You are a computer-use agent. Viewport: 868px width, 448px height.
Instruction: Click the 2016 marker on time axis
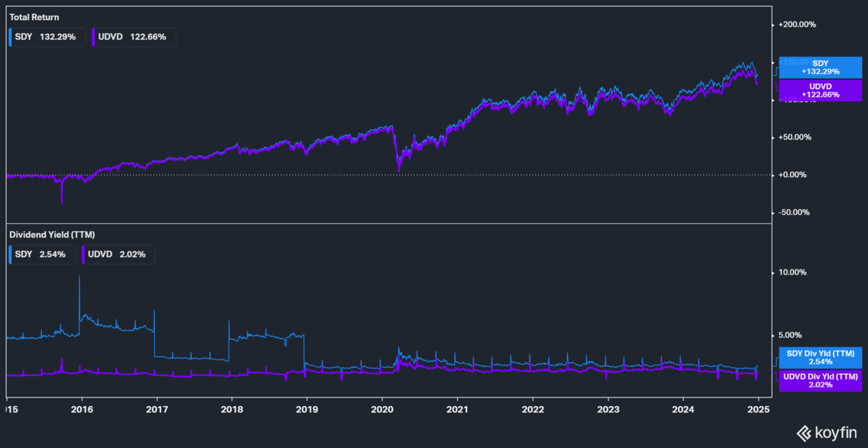[81, 408]
